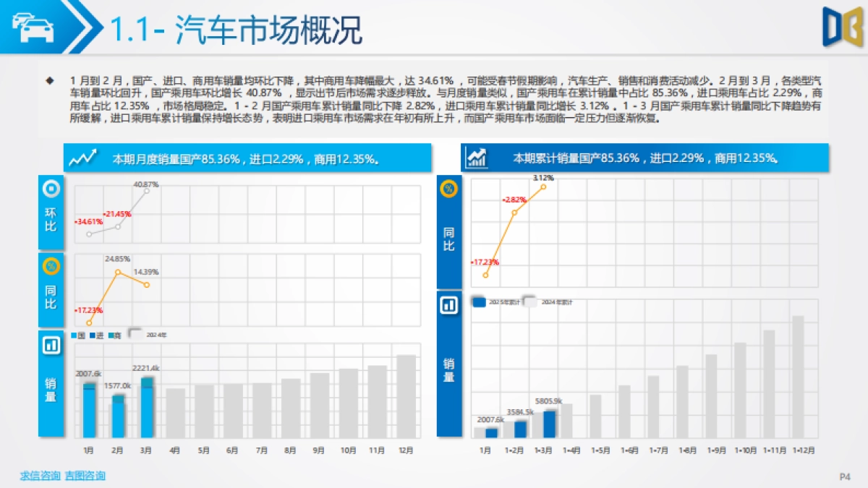The height and width of the screenshot is (488, 868).
Task: Click the bar-chart icon on the right 销量 sidebar
Action: [449, 306]
